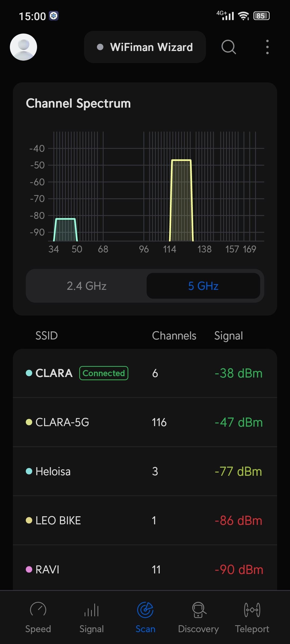Select the 5 GHz band toggle

(x=203, y=286)
